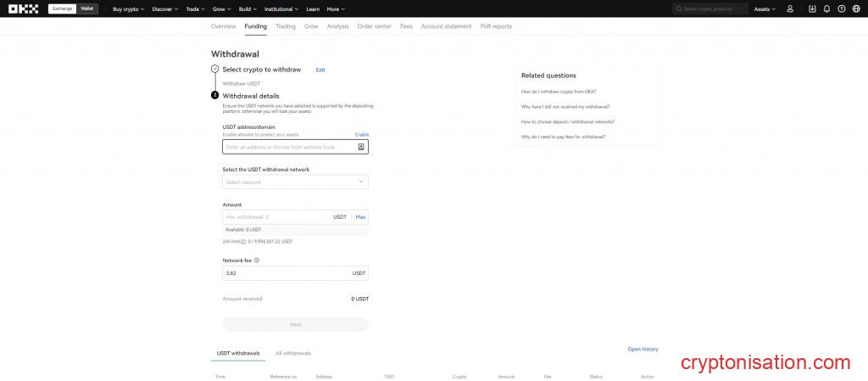
Task: Enable the address allowlist
Action: [x=361, y=134]
